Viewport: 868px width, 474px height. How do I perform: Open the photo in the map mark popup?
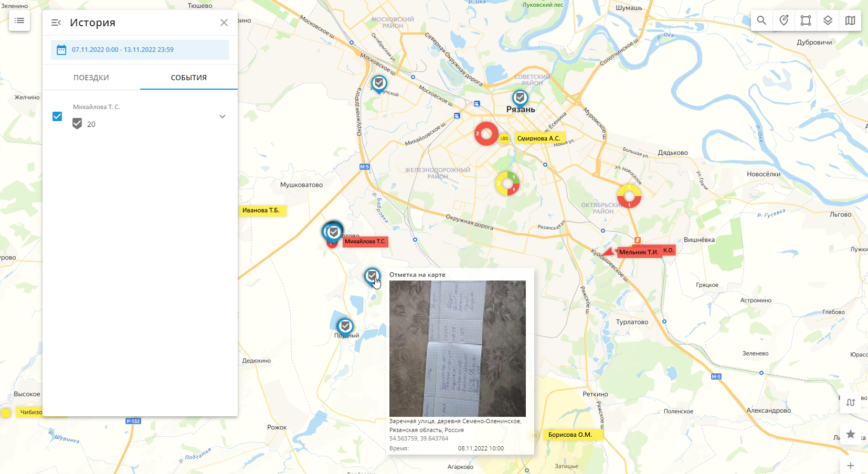coord(457,348)
